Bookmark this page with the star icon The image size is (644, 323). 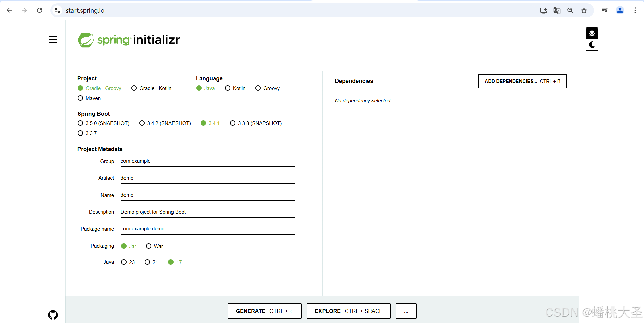pyautogui.click(x=584, y=10)
